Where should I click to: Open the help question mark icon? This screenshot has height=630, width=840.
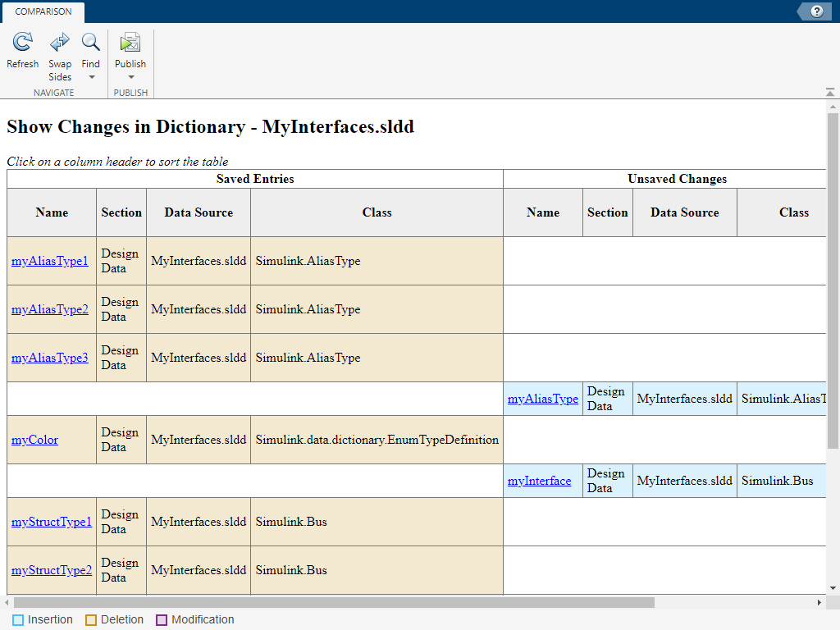[x=816, y=11]
